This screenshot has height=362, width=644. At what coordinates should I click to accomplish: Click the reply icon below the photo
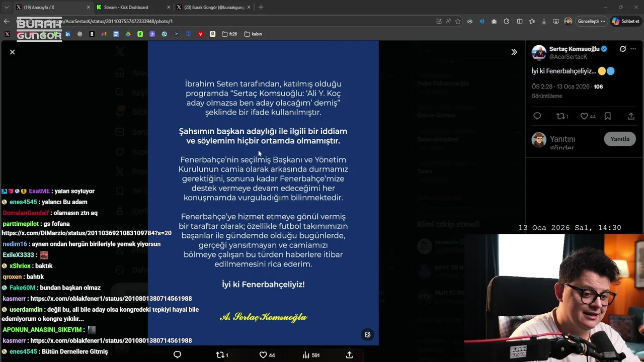(x=177, y=355)
